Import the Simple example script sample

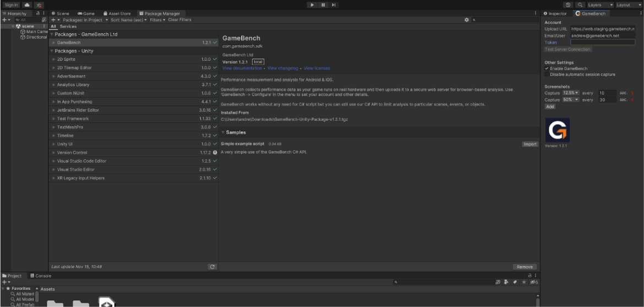(530, 144)
